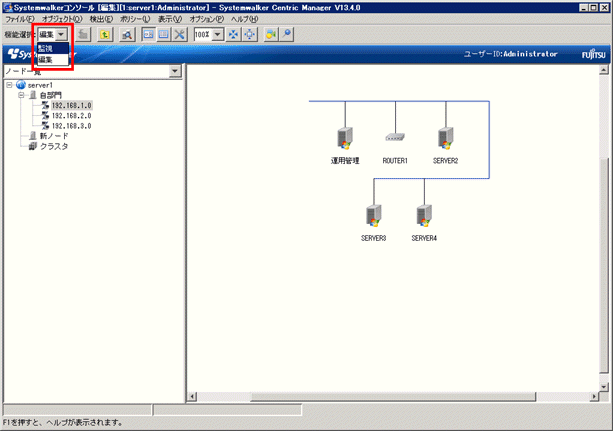613x431 pixels.
Task: Click the 運用管理 label on map
Action: point(345,161)
